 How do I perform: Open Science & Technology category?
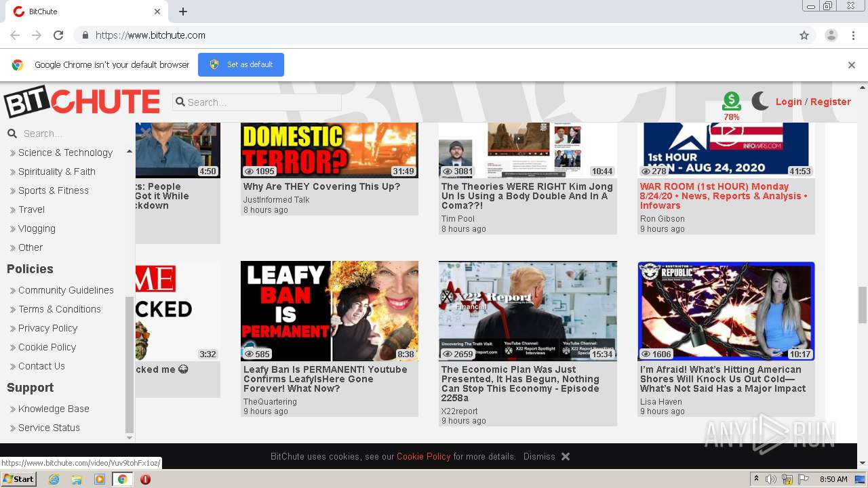(x=65, y=152)
